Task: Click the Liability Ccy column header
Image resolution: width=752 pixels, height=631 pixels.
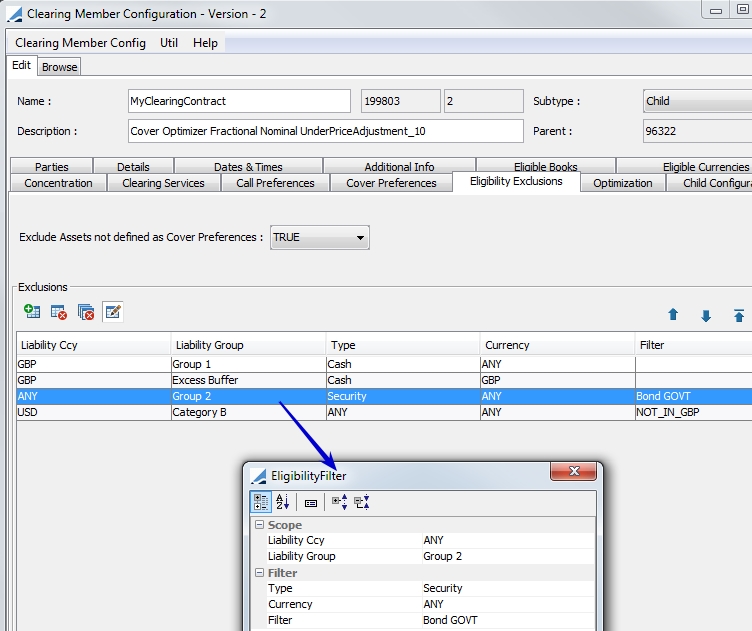Action: tap(94, 345)
